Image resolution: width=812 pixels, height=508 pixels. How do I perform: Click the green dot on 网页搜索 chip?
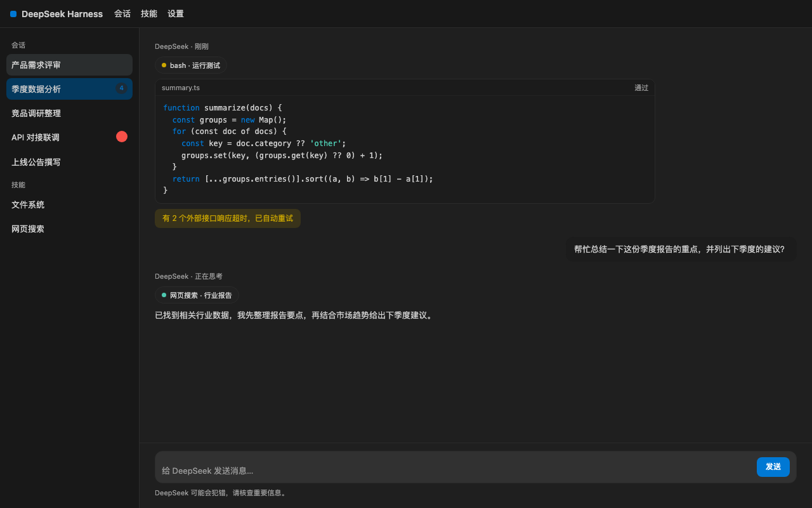click(x=164, y=295)
